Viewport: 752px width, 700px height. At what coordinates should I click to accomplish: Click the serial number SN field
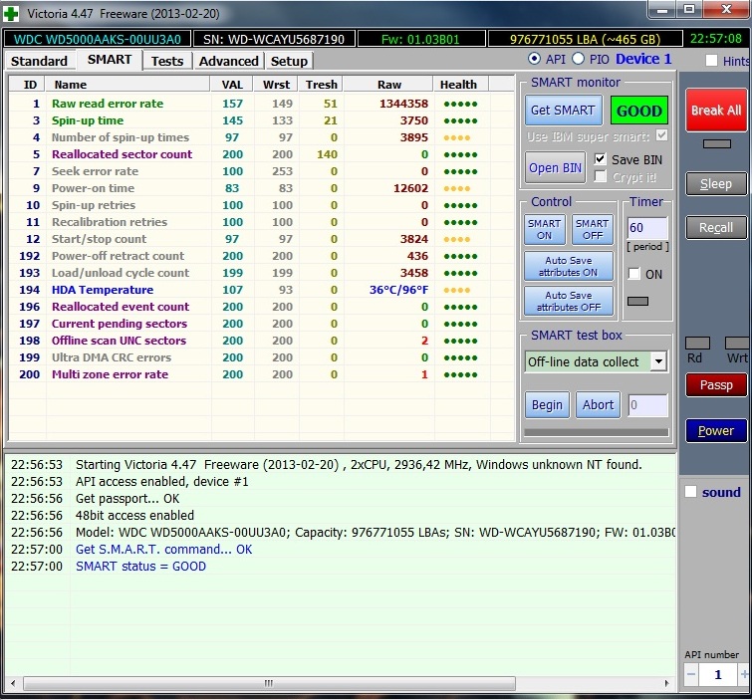click(274, 39)
